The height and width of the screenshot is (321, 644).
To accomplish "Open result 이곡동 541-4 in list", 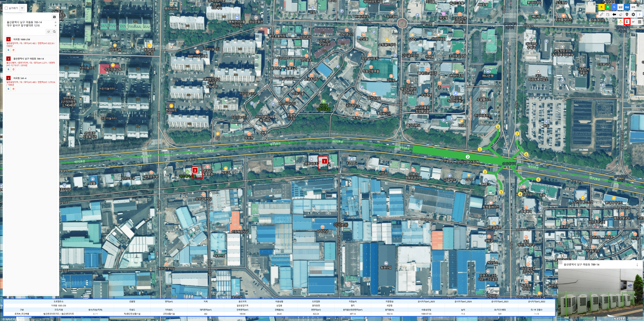I will pyautogui.click(x=20, y=78).
